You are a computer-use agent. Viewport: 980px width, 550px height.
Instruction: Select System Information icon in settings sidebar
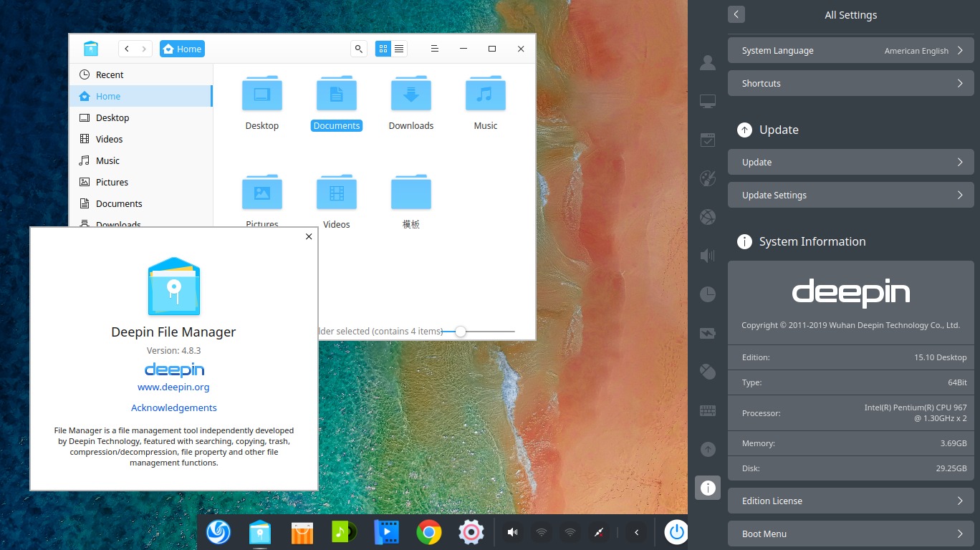708,488
